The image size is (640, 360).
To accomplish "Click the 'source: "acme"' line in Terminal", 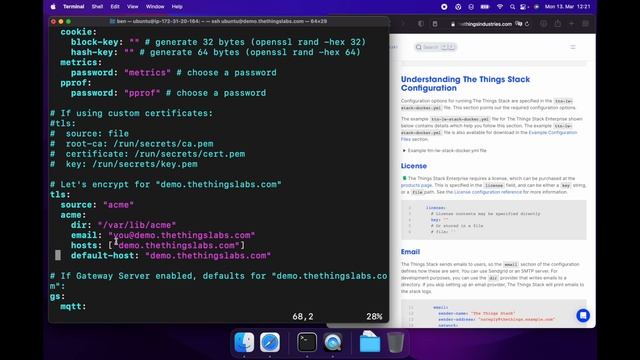I will (x=97, y=204).
